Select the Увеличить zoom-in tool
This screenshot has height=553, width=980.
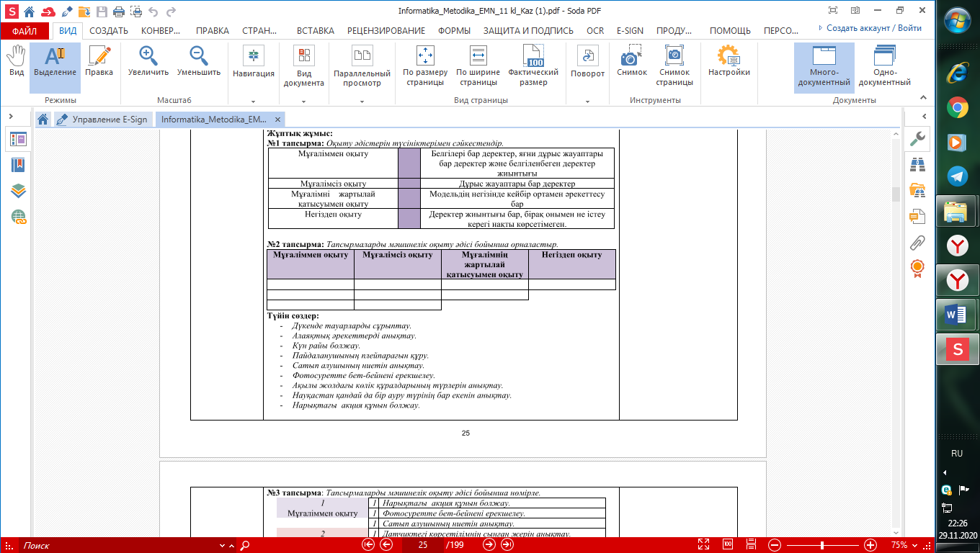[x=148, y=62]
